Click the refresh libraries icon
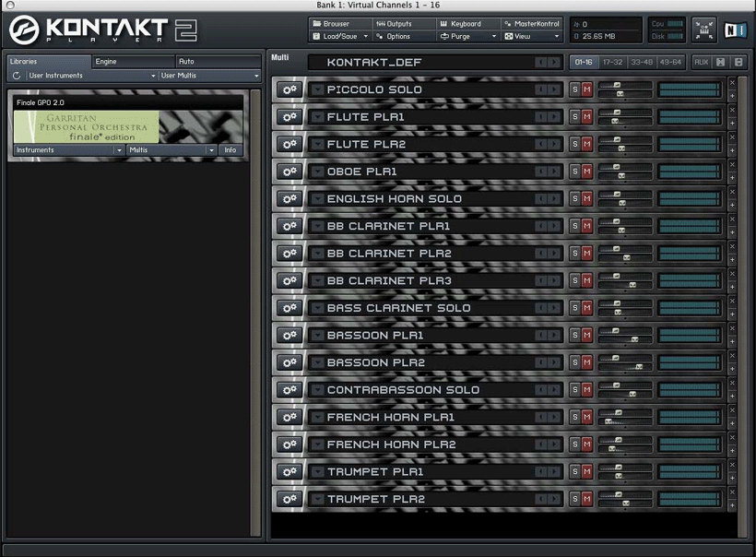756x557 pixels. [x=17, y=76]
